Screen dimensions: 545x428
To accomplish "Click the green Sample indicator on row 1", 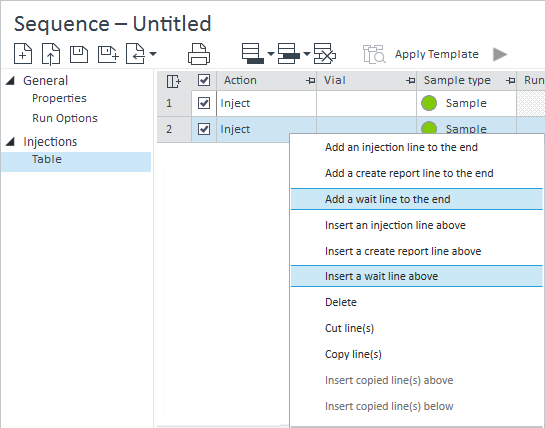I will [x=429, y=103].
